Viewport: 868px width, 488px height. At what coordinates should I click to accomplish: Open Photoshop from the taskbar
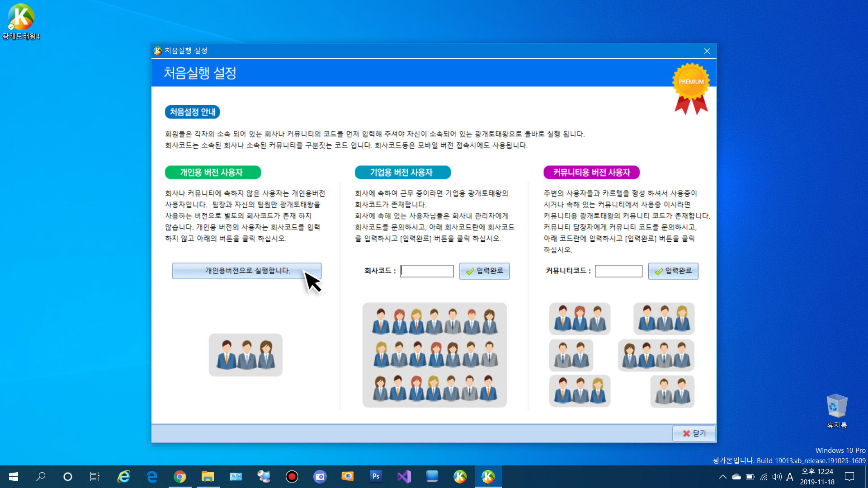[376, 477]
